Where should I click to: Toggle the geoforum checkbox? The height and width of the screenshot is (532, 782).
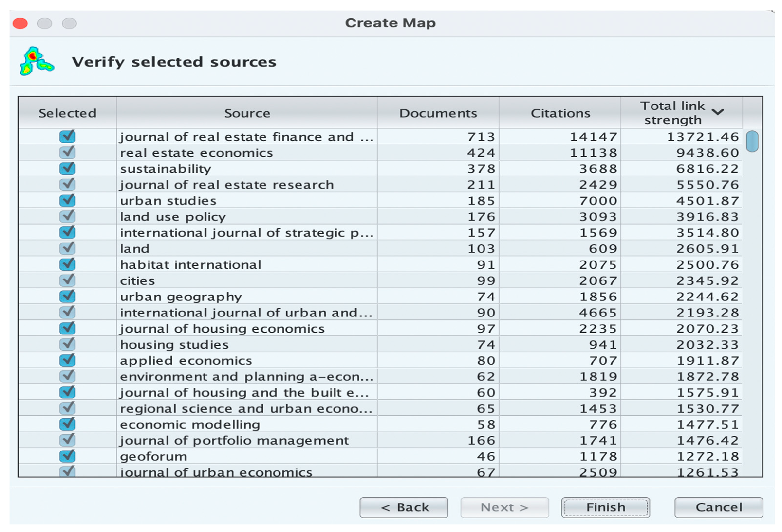coord(67,456)
